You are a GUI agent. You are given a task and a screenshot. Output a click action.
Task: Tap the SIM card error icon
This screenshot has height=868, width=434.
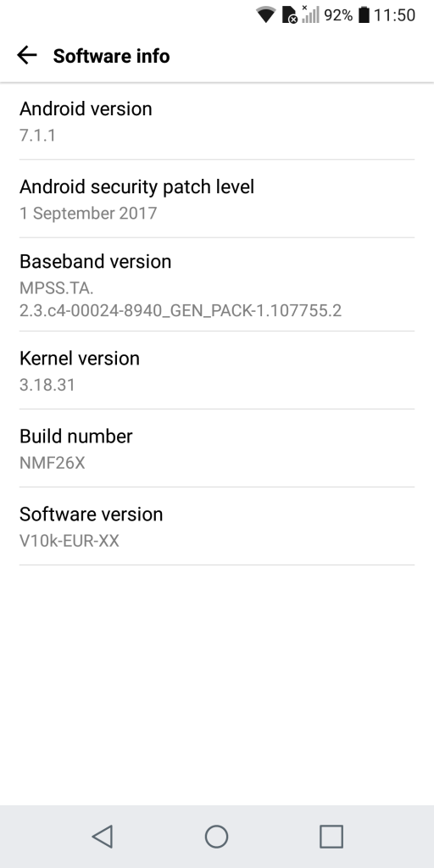pyautogui.click(x=290, y=15)
